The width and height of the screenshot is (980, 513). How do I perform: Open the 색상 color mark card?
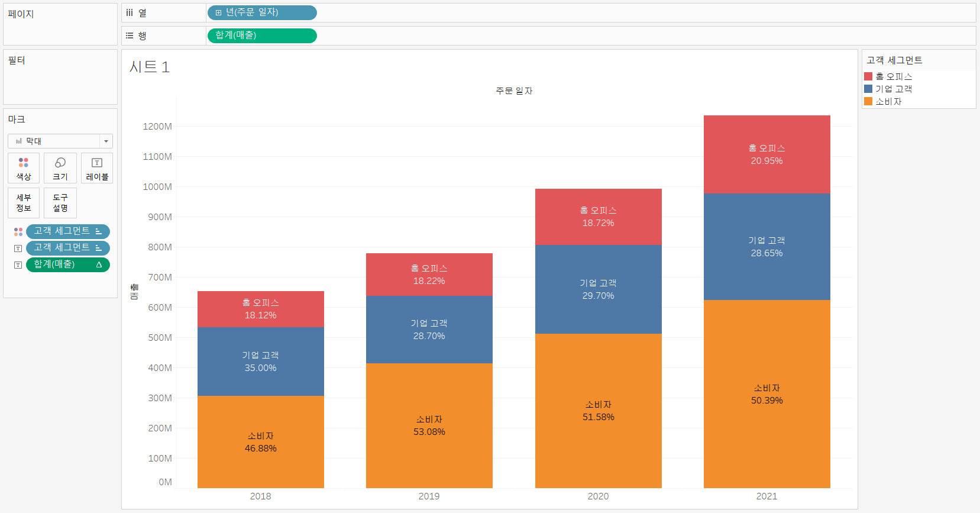24,168
